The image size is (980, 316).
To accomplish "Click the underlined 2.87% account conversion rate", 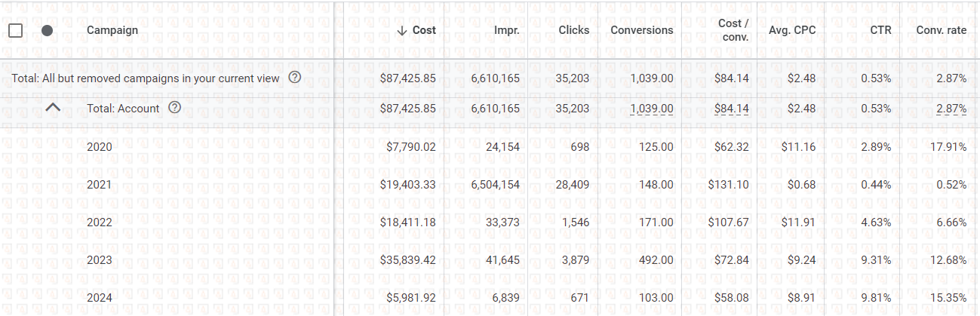I will coord(951,109).
